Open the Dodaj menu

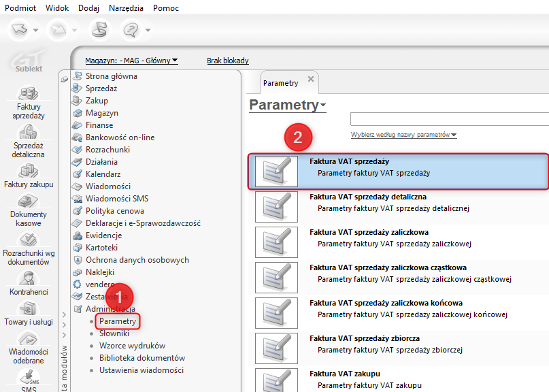(88, 7)
